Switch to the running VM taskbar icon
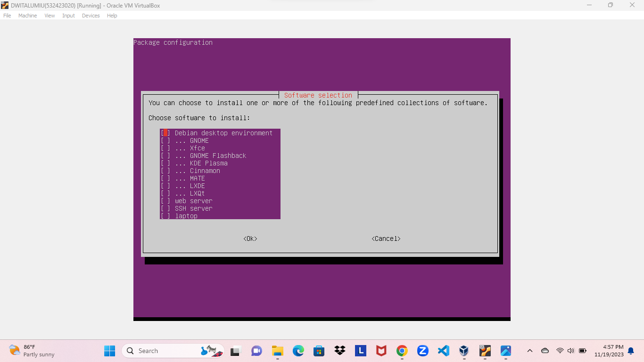644x362 pixels. pos(485,351)
